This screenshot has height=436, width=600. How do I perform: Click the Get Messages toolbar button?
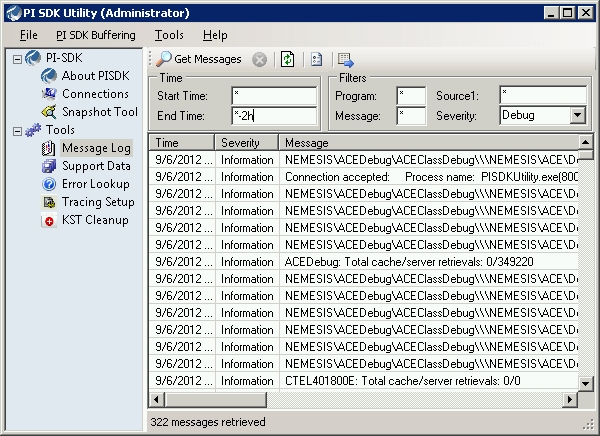[x=198, y=60]
